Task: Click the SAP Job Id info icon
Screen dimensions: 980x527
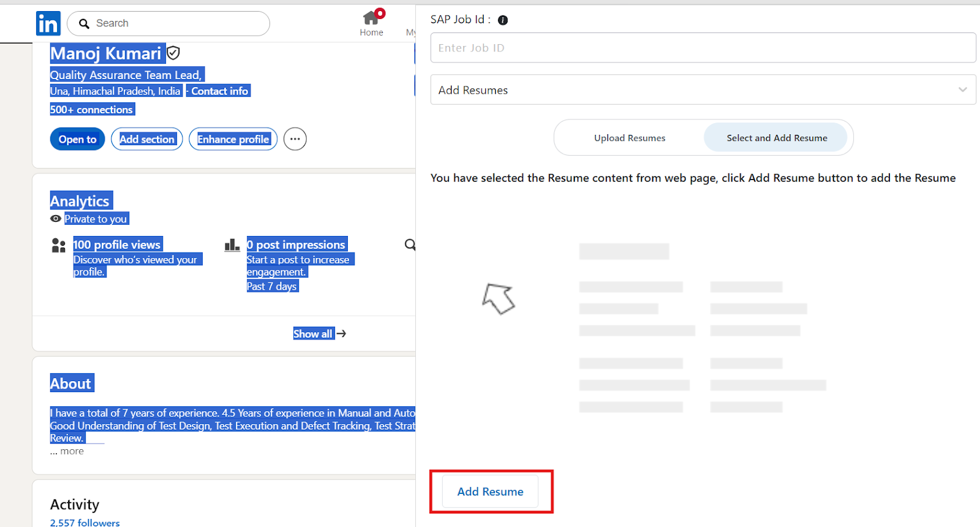Action: tap(503, 20)
